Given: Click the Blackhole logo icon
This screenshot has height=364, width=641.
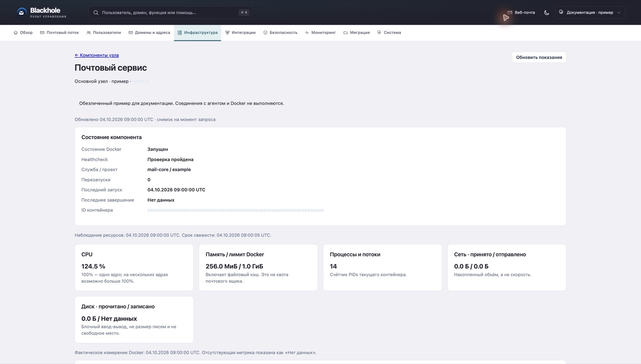Looking at the screenshot, I should click(x=22, y=12).
